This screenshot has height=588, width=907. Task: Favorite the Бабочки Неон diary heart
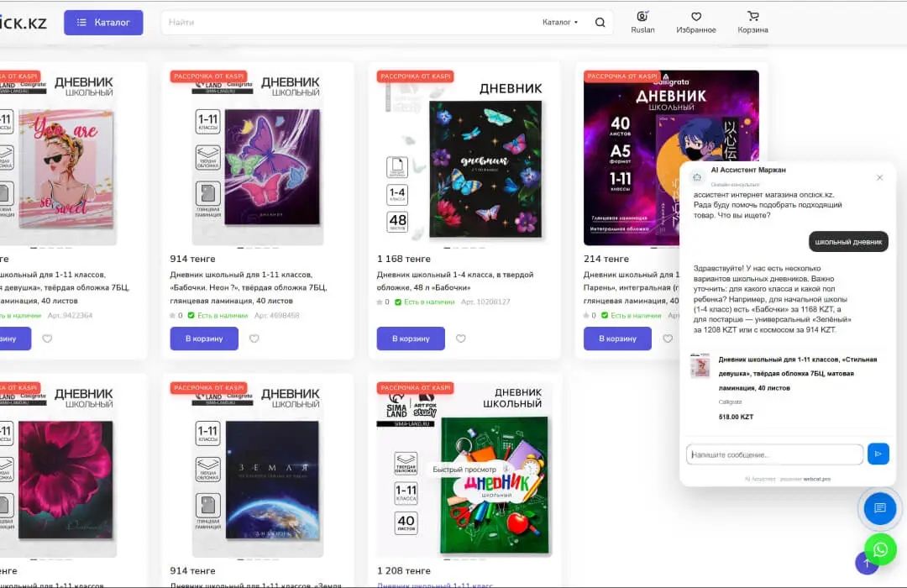click(x=254, y=339)
